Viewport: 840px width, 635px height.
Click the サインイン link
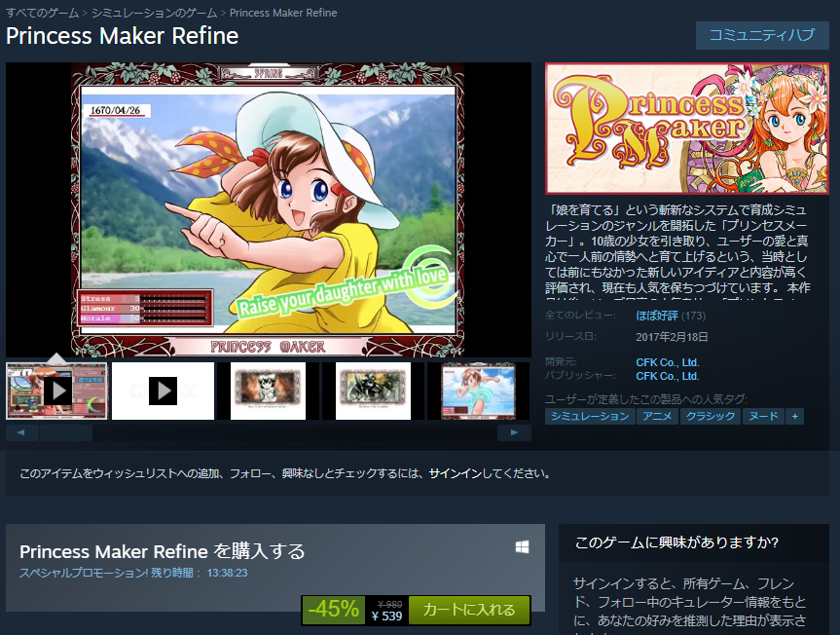click(x=456, y=473)
